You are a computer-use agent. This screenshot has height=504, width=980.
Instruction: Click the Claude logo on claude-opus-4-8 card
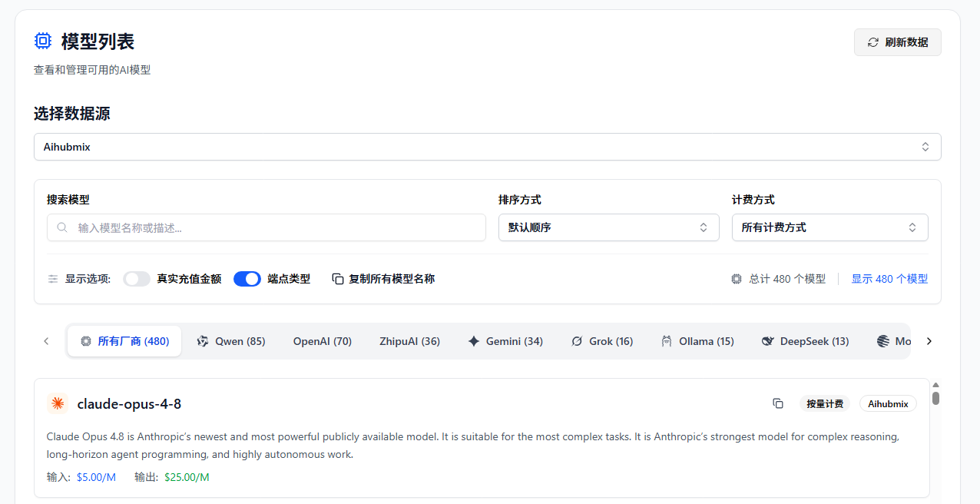(x=58, y=403)
